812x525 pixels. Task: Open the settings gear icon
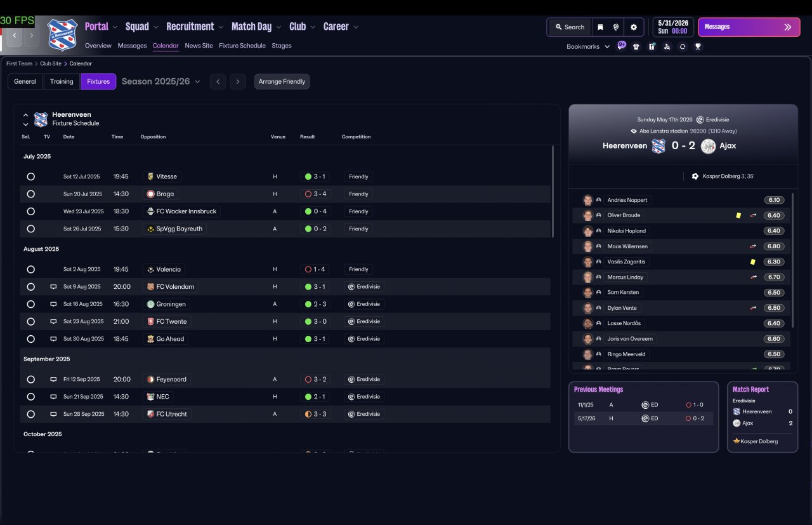[x=633, y=27]
